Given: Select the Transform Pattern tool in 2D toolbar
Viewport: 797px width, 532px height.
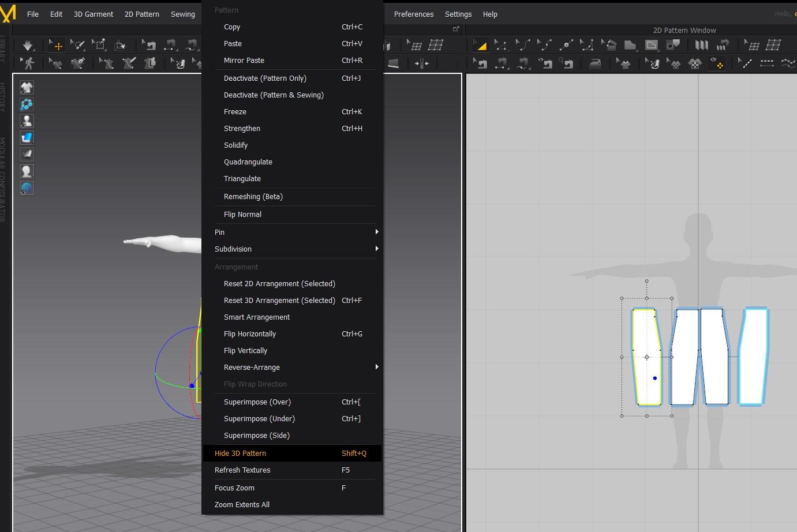Looking at the screenshot, I should (x=480, y=46).
